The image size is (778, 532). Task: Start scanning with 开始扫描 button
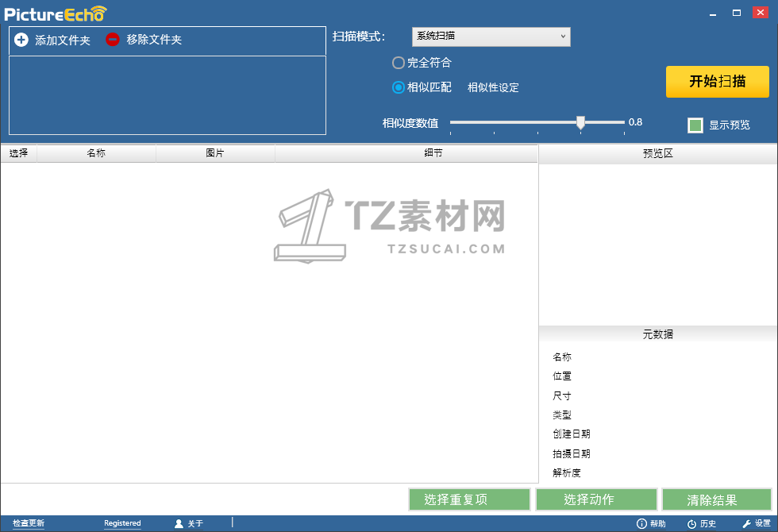coord(718,82)
